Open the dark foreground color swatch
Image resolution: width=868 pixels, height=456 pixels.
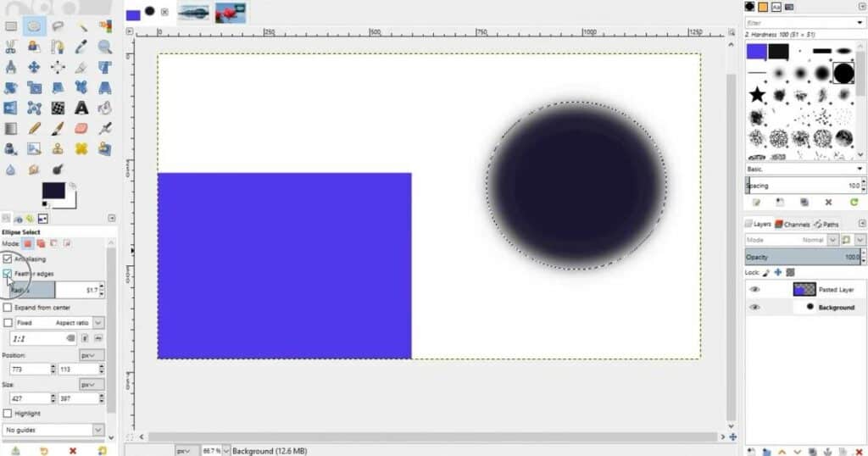[53, 191]
